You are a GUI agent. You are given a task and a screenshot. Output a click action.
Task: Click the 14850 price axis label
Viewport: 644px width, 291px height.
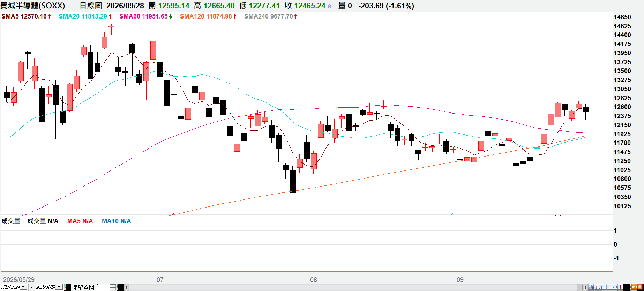(622, 17)
